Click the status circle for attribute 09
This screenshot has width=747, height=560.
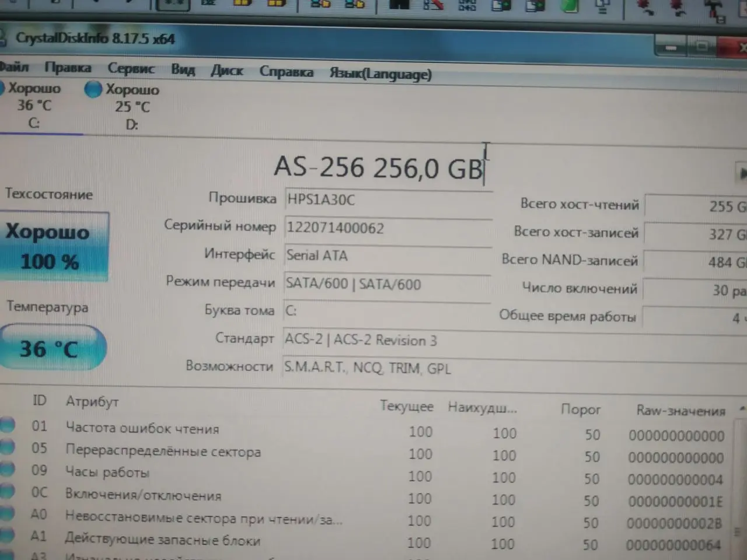[7, 470]
